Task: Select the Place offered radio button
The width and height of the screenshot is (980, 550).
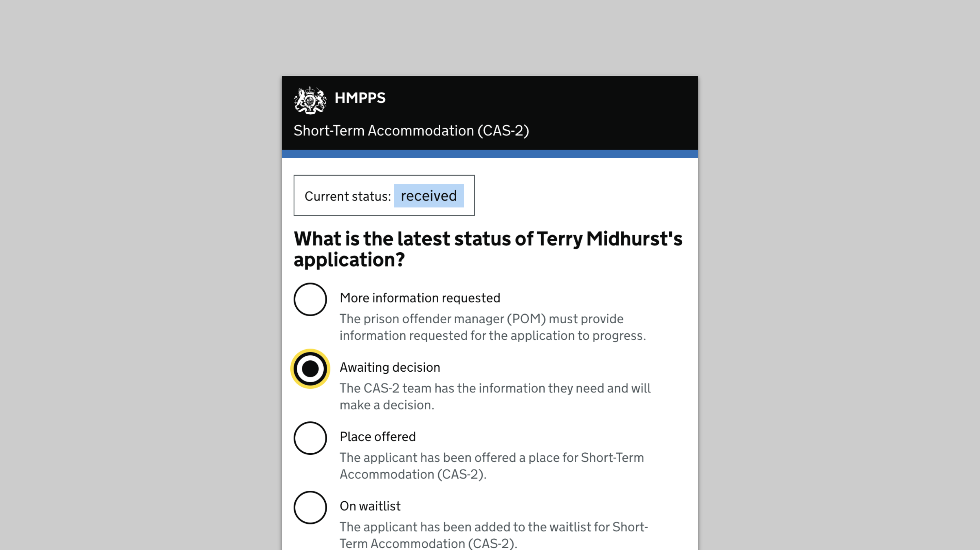Action: point(310,438)
